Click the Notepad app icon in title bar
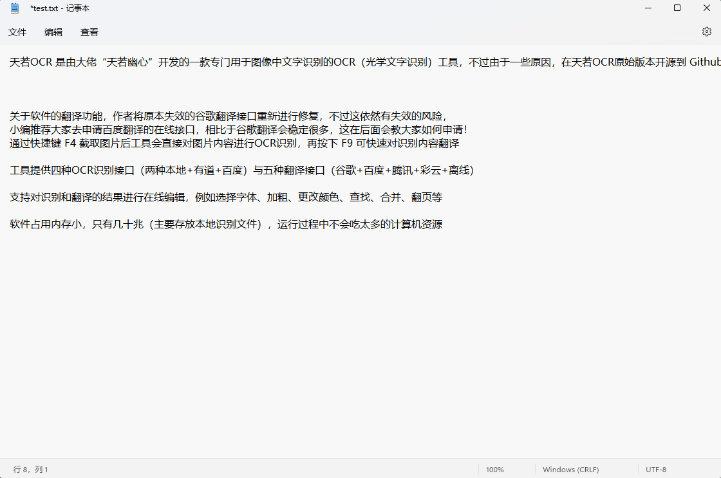The height and width of the screenshot is (478, 721). pos(15,8)
